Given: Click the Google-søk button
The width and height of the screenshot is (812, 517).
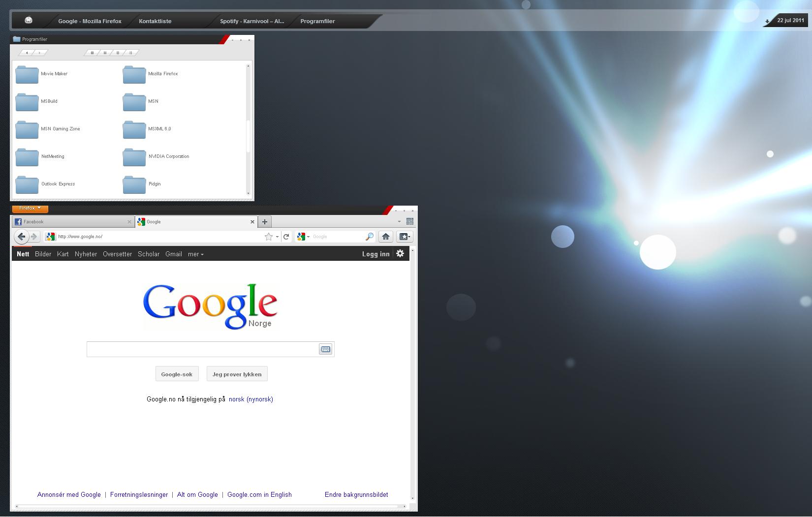Looking at the screenshot, I should click(x=177, y=374).
